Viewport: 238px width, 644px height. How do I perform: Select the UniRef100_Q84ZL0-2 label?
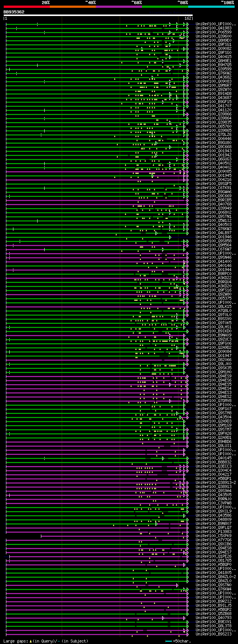[216, 577]
